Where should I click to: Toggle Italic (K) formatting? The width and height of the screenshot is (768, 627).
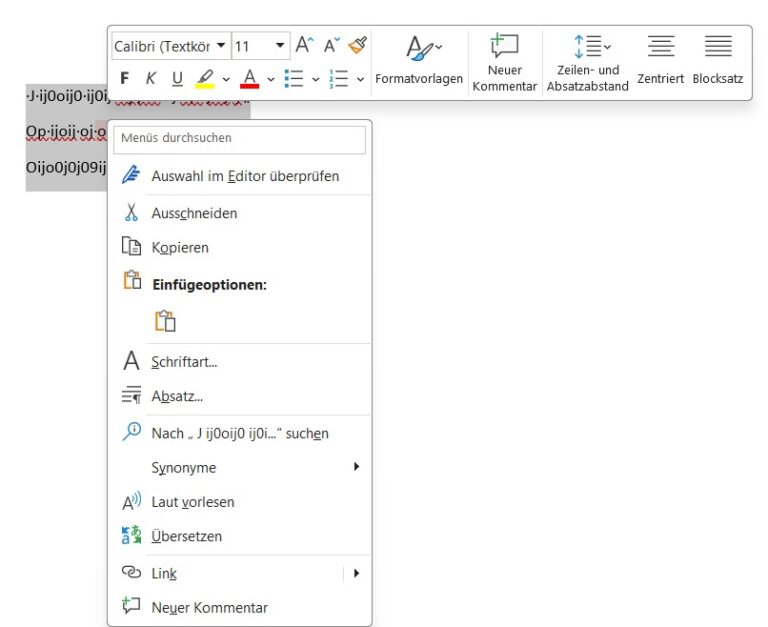[151, 78]
